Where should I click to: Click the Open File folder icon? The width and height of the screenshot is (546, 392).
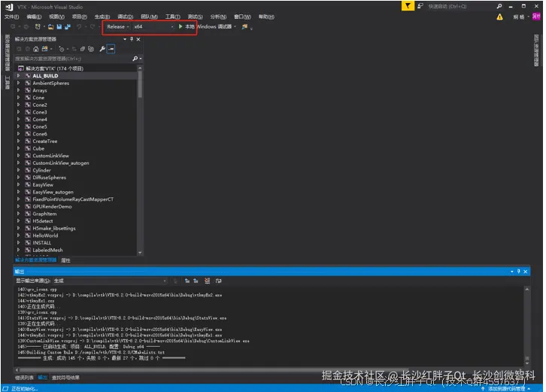51,26
